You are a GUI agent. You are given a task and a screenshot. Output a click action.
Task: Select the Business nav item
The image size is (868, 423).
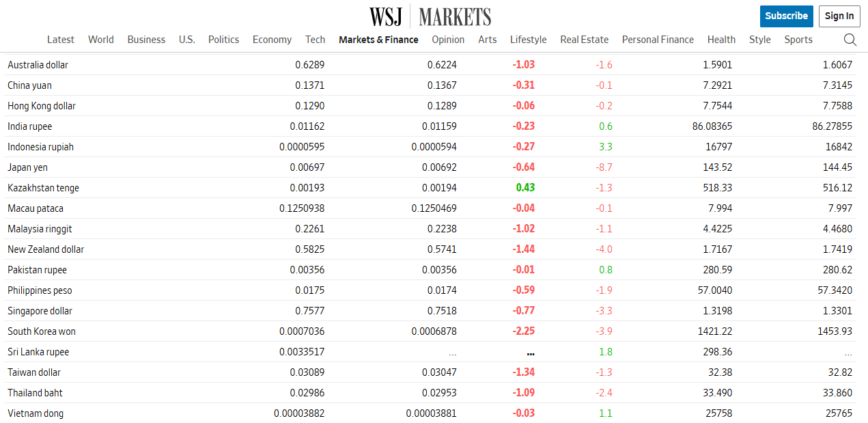click(x=146, y=40)
